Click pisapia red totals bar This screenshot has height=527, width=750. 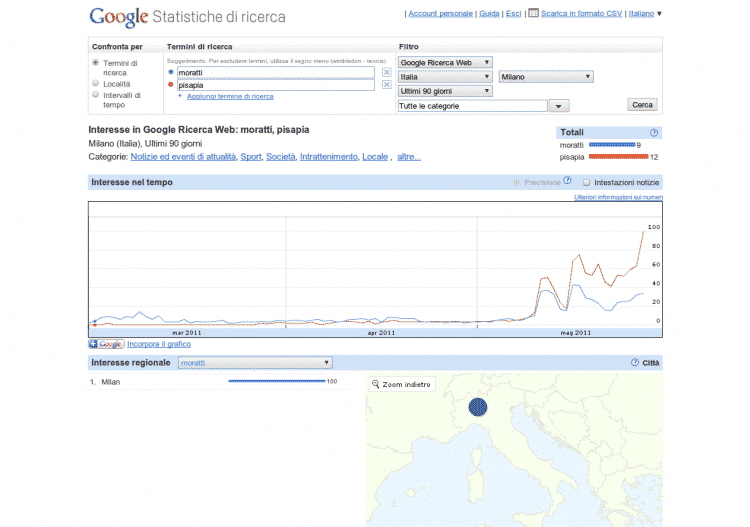tap(618, 156)
